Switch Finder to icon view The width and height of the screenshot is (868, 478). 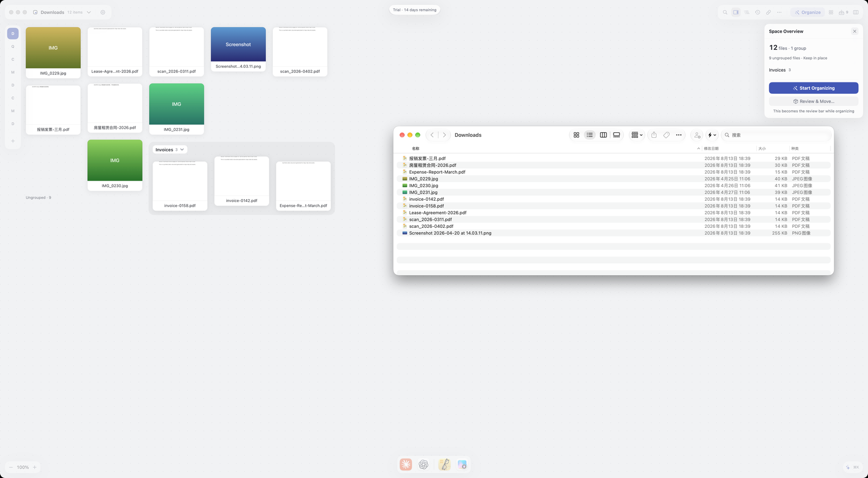click(576, 135)
